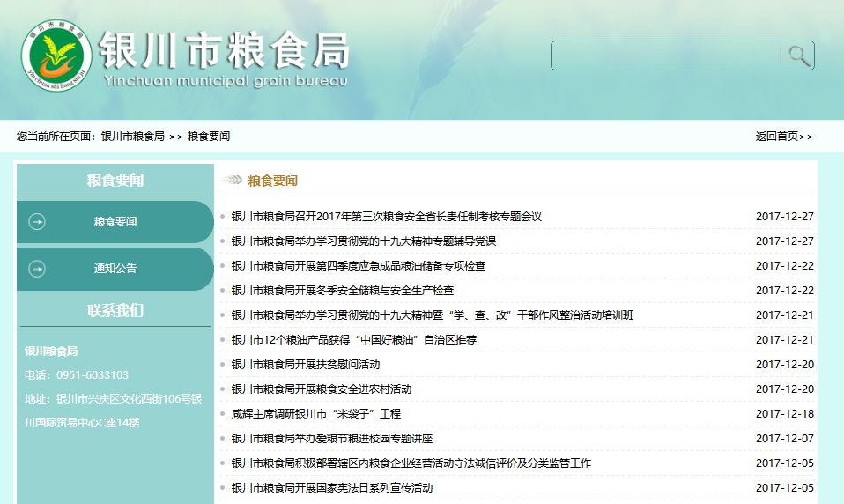Open article on 爱粮节粮进校园专题讲座
The image size is (844, 504).
coord(331,439)
